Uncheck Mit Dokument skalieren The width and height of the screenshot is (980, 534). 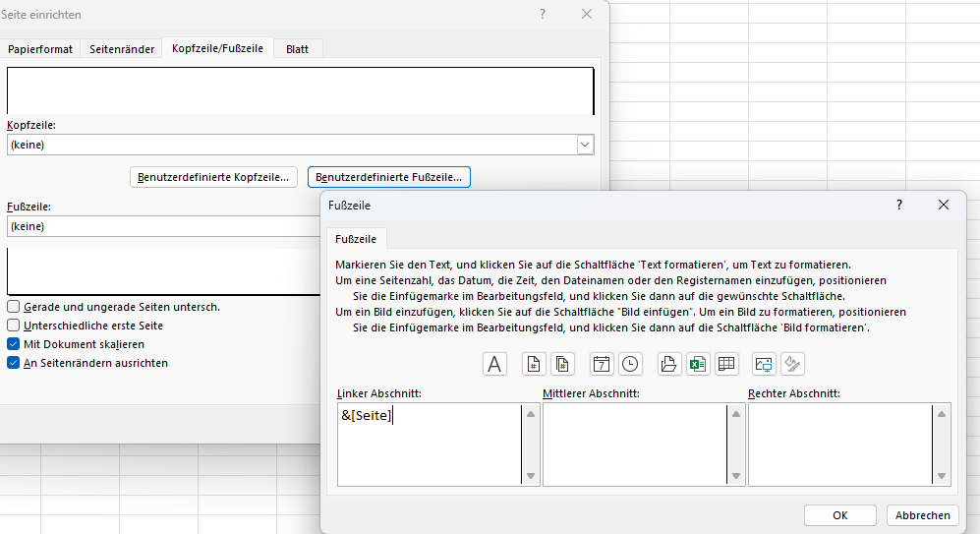click(13, 344)
